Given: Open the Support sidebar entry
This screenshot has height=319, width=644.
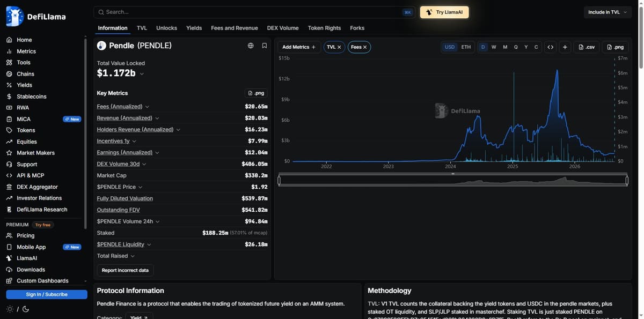Looking at the screenshot, I should pyautogui.click(x=27, y=165).
